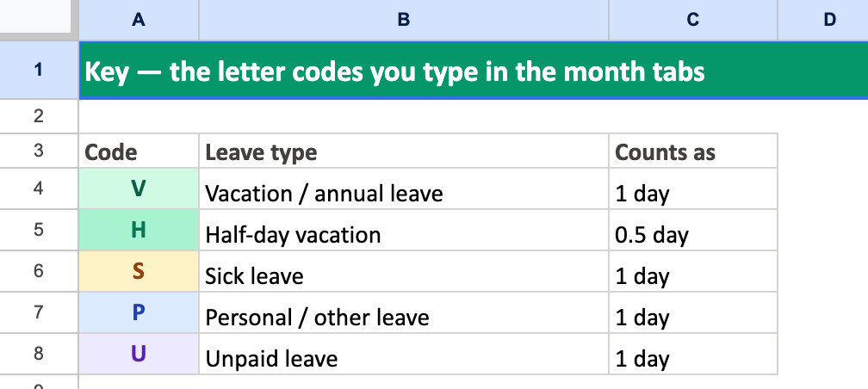Select the green Key title cell

(x=474, y=71)
